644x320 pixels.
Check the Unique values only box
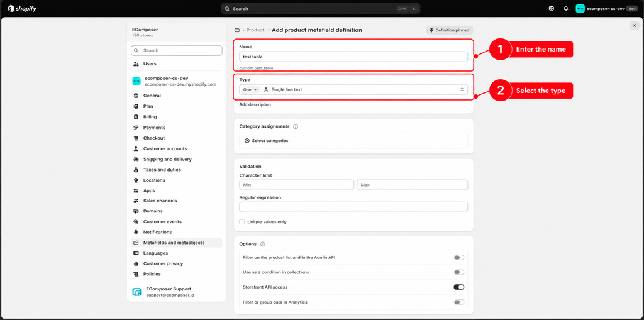(x=242, y=222)
